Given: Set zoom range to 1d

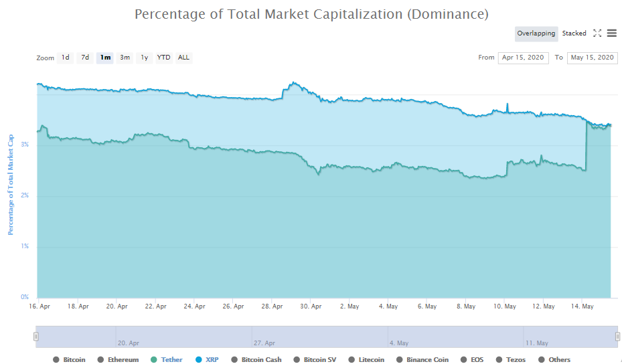Looking at the screenshot, I should coord(66,58).
